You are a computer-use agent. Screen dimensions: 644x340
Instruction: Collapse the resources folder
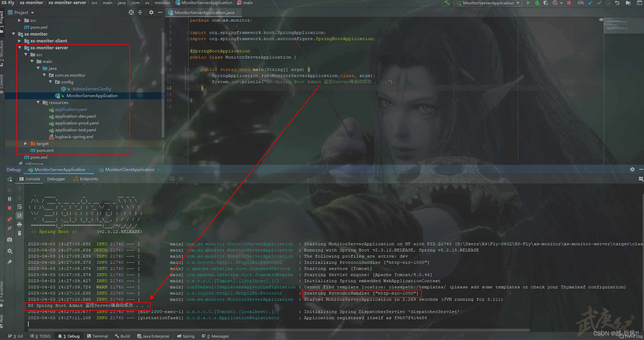[38, 103]
